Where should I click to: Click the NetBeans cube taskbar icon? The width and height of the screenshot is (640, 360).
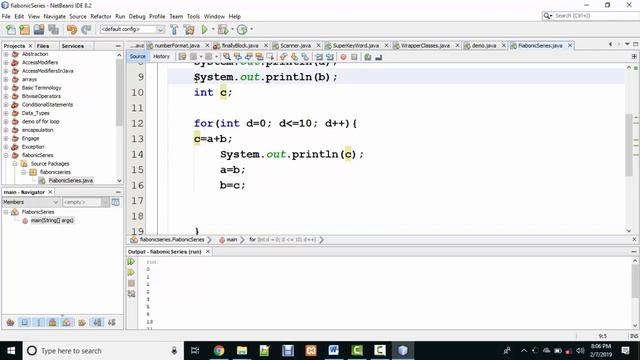pos(403,351)
